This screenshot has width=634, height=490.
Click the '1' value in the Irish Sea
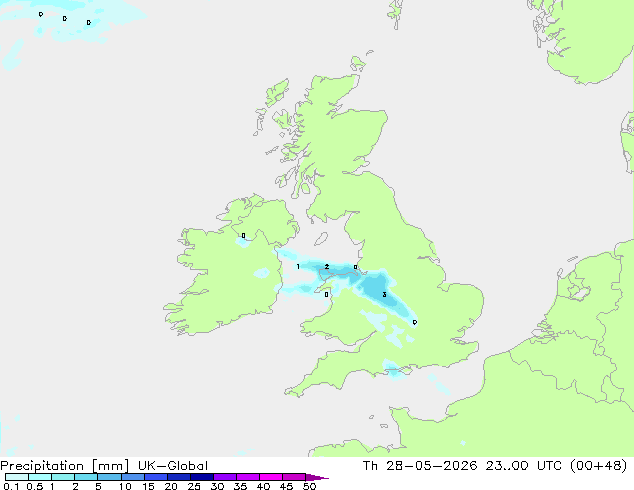298,266
